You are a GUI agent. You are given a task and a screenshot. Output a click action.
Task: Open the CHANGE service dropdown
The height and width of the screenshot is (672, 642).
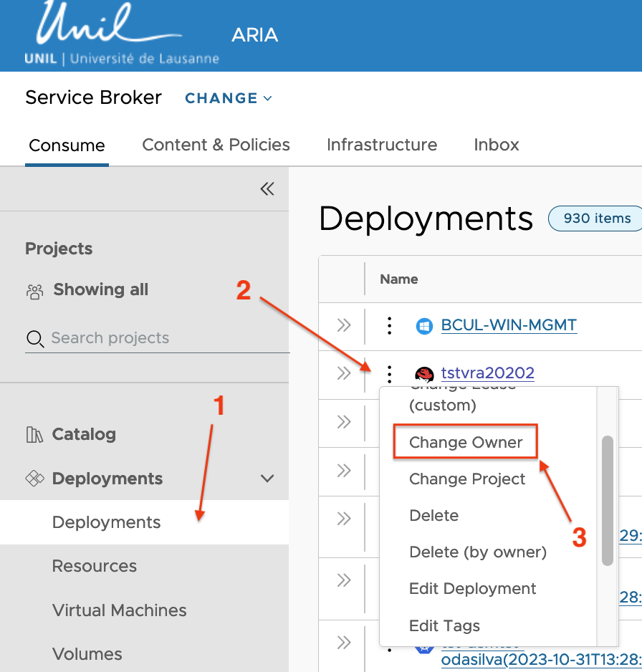tap(229, 98)
